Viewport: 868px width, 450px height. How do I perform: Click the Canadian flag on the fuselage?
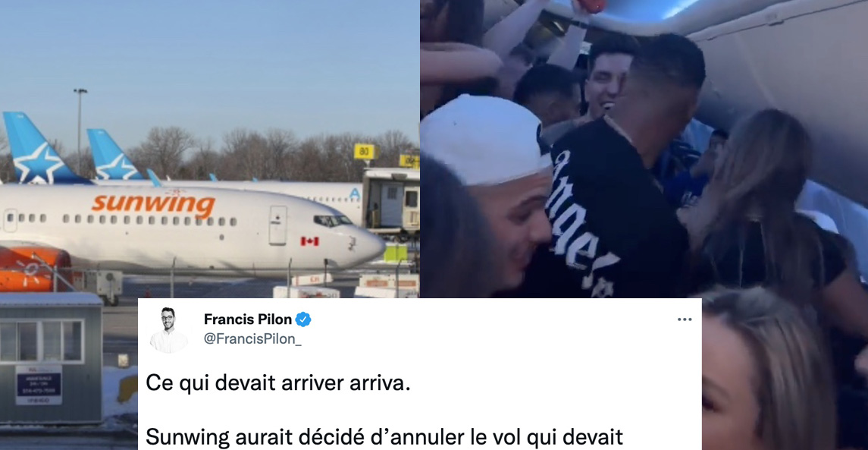pyautogui.click(x=309, y=241)
